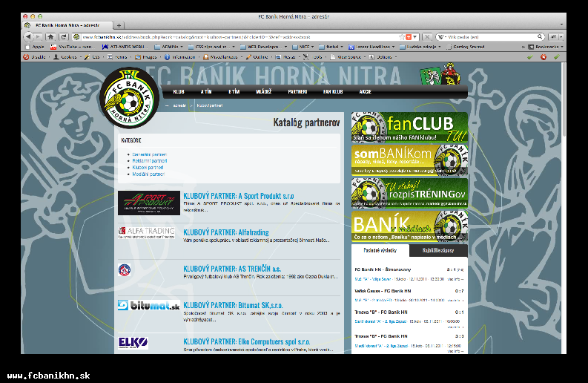
Task: Click the browser forward arrow button
Action: (x=39, y=37)
